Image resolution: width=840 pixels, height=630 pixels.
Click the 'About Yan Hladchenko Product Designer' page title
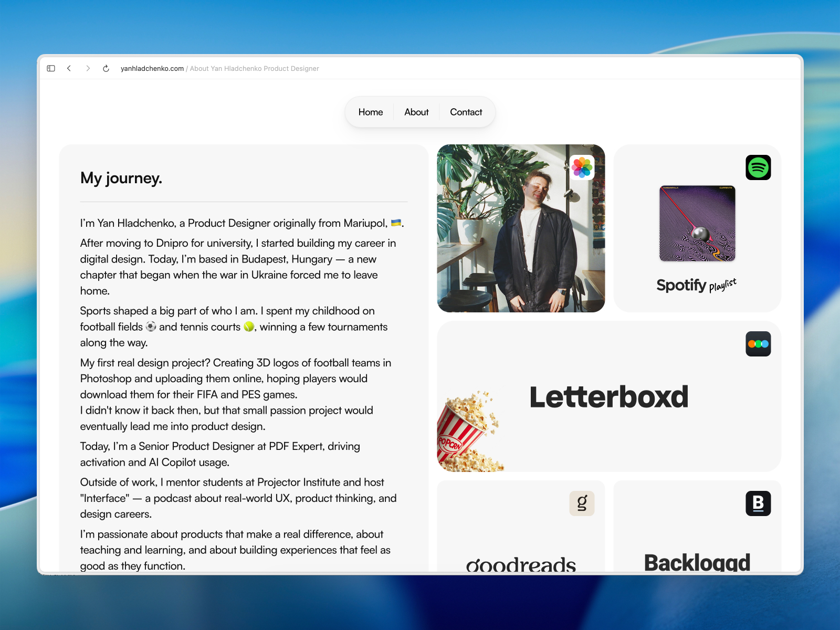point(254,69)
